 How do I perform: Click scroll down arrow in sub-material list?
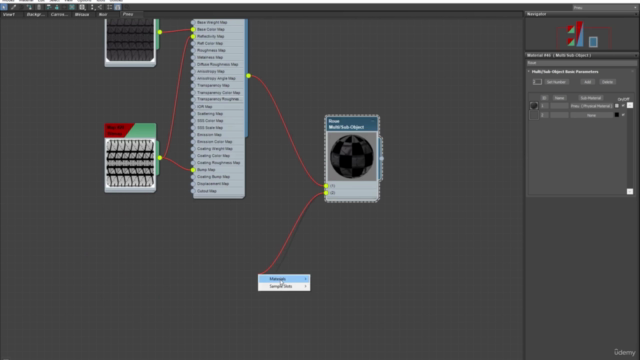(630, 191)
